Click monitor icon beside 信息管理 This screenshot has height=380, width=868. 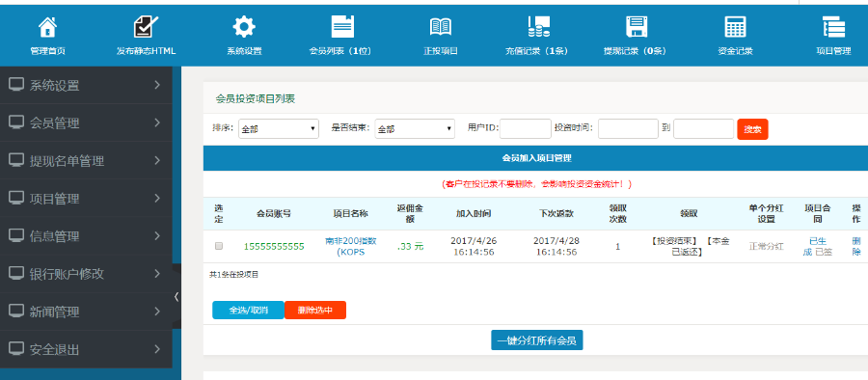click(x=16, y=235)
